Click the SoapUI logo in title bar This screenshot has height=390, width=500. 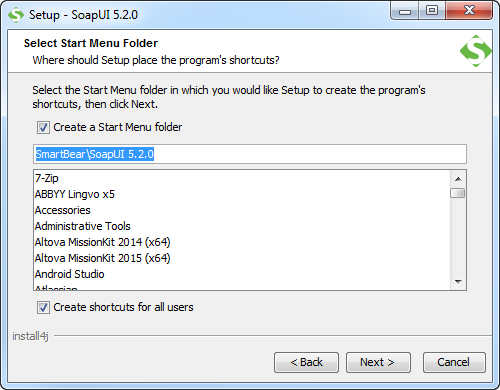pos(16,15)
